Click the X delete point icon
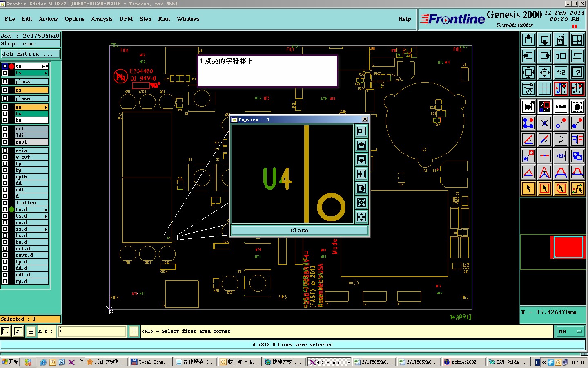This screenshot has height=368, width=588. 545,123
